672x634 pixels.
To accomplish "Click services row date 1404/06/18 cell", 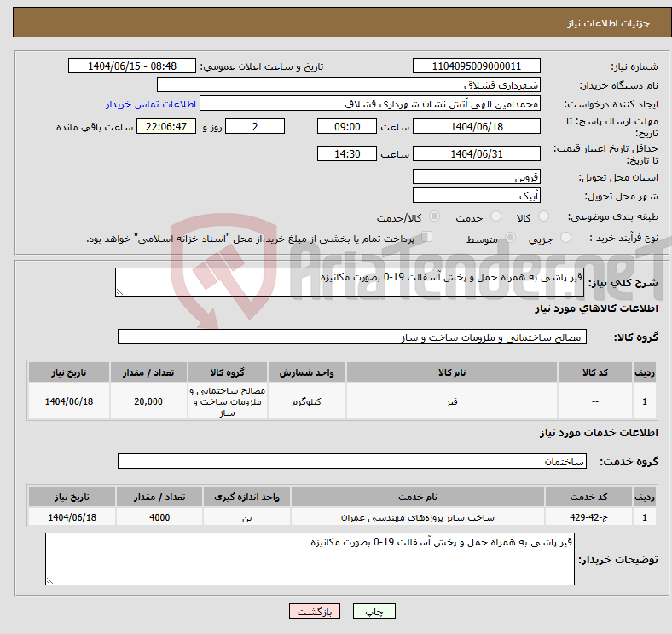I will tap(72, 517).
